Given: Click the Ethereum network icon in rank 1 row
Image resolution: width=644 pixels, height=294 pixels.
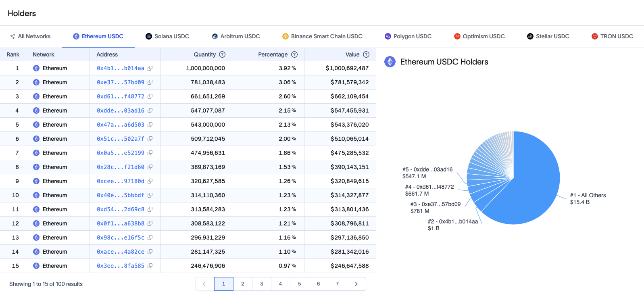Looking at the screenshot, I should click(x=36, y=68).
